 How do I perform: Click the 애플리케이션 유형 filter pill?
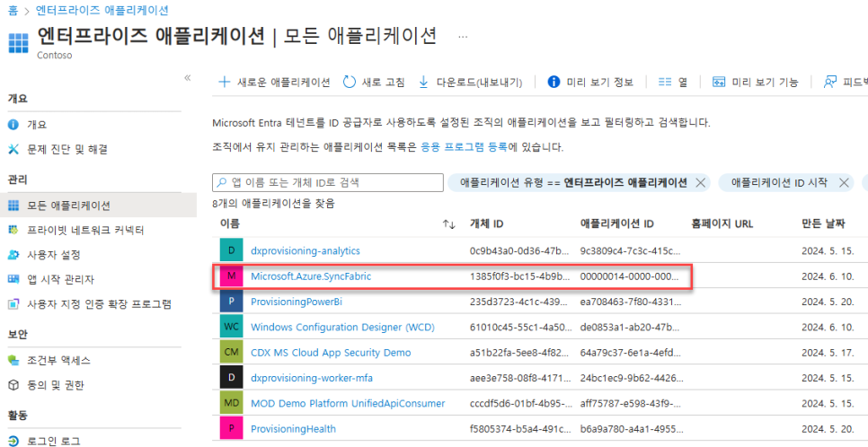[580, 182]
